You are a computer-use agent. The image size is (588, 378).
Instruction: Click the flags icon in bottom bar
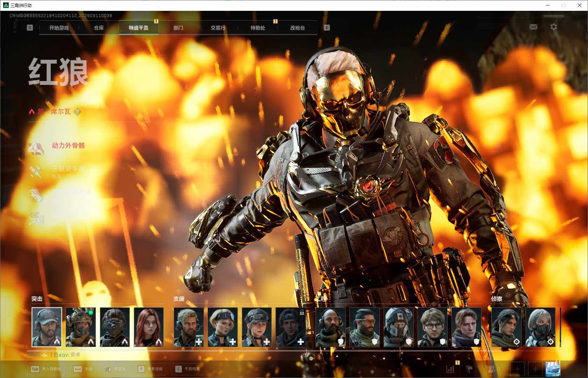click(469, 369)
